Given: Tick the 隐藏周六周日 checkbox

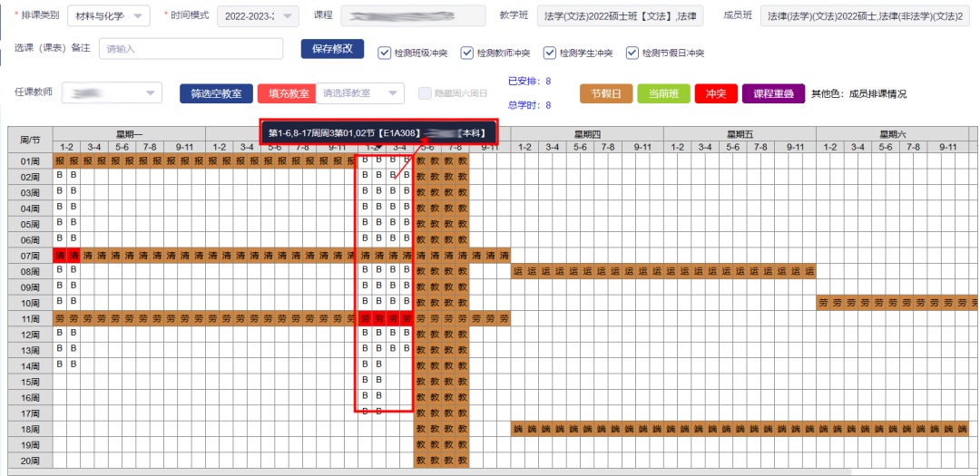Looking at the screenshot, I should [425, 93].
